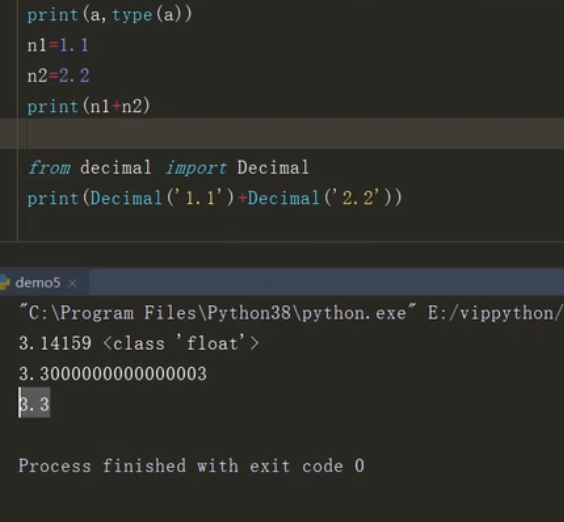
Task: Click the output 3.14159 <class 'float'>
Action: tap(139, 343)
